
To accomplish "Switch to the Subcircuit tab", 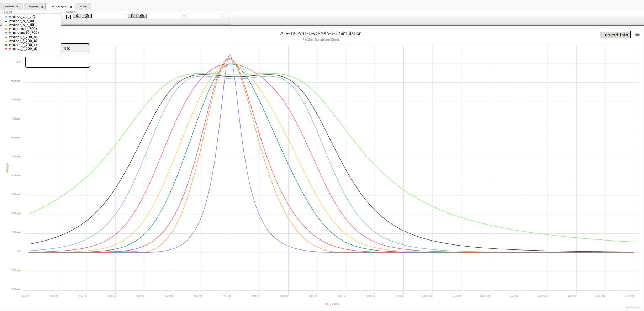I will pyautogui.click(x=11, y=6).
